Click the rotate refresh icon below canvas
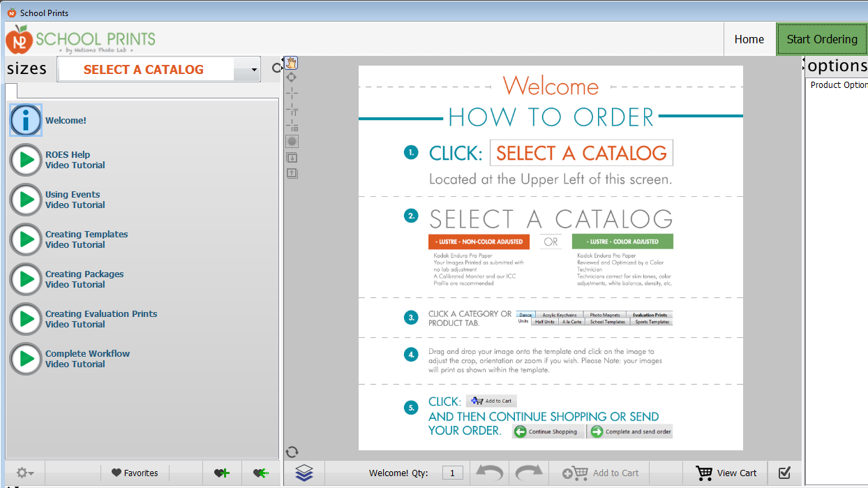This screenshot has height=488, width=868. tap(292, 452)
